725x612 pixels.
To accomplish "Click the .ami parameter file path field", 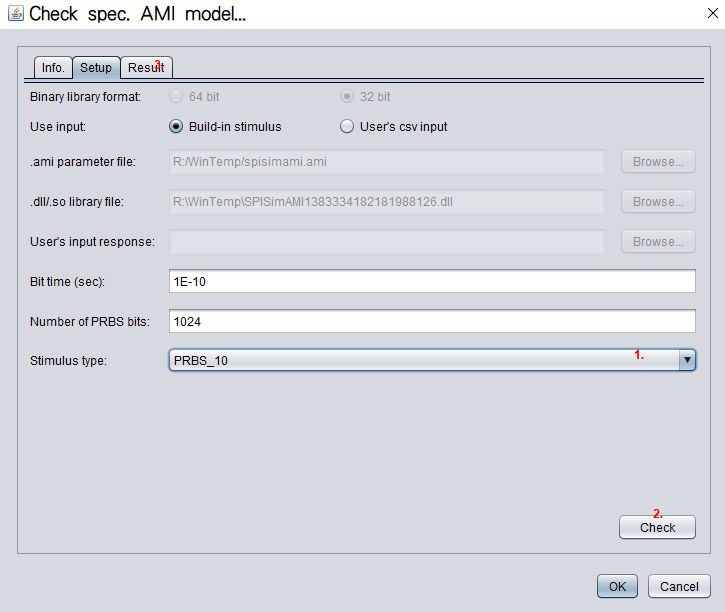I will tap(387, 162).
